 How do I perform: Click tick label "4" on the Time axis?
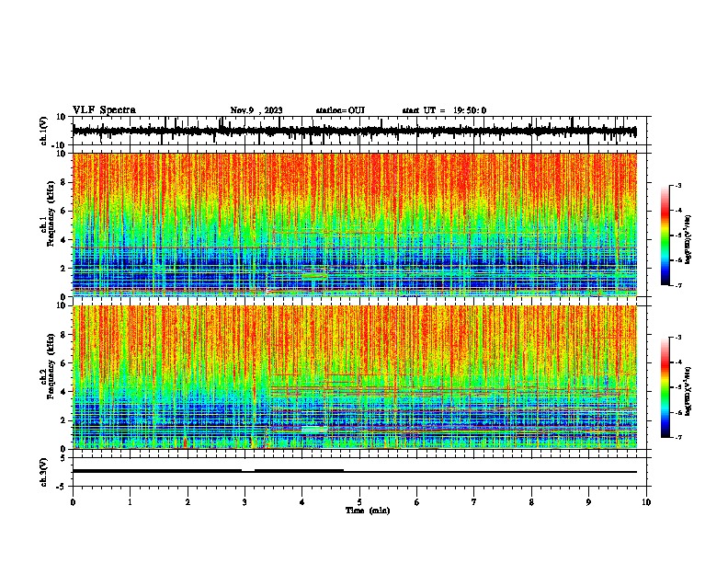coord(302,502)
